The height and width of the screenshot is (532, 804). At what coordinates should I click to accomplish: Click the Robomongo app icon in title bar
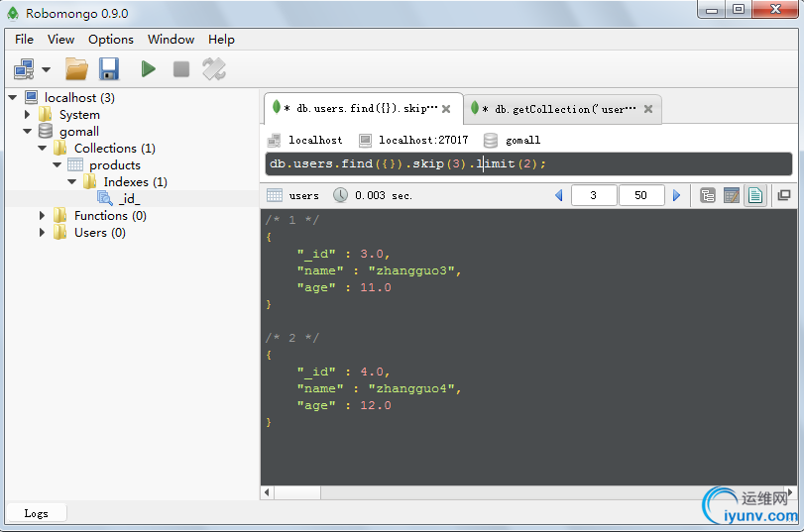point(13,13)
